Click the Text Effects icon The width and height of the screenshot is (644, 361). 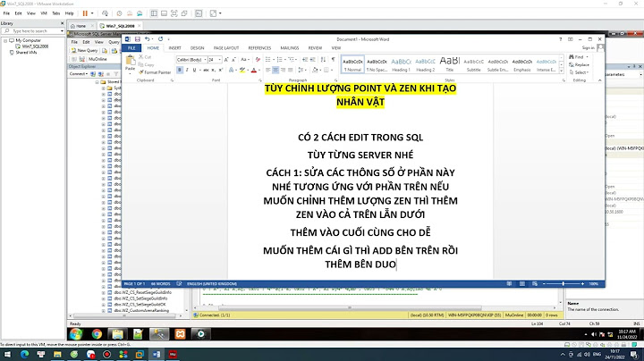(x=232, y=71)
